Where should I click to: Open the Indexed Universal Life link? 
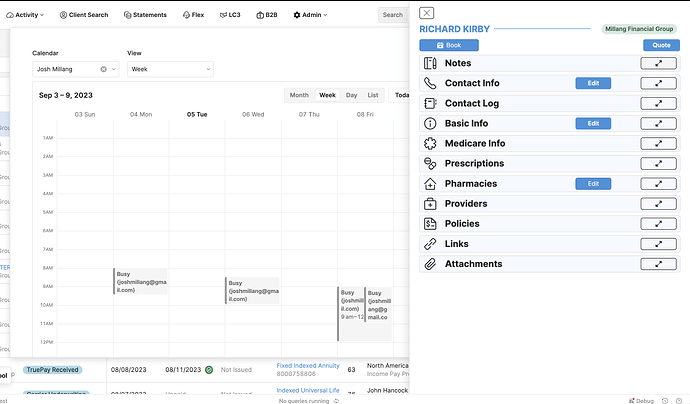pos(308,390)
